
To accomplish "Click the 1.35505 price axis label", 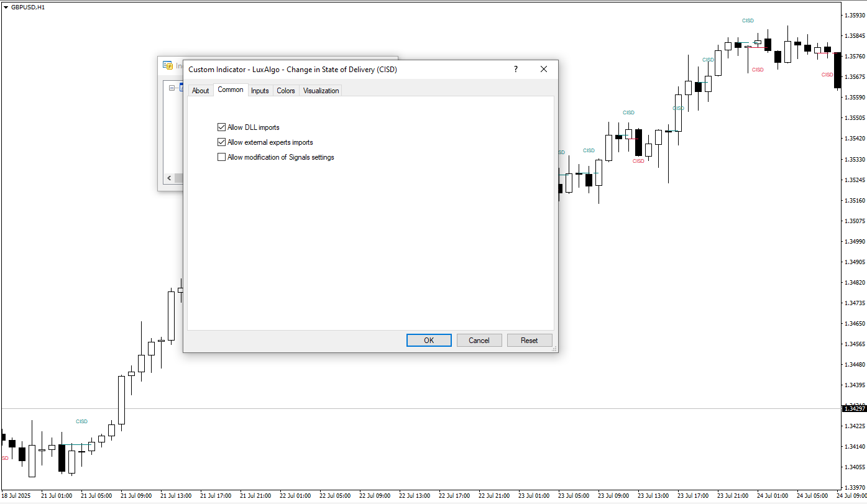I will [855, 117].
